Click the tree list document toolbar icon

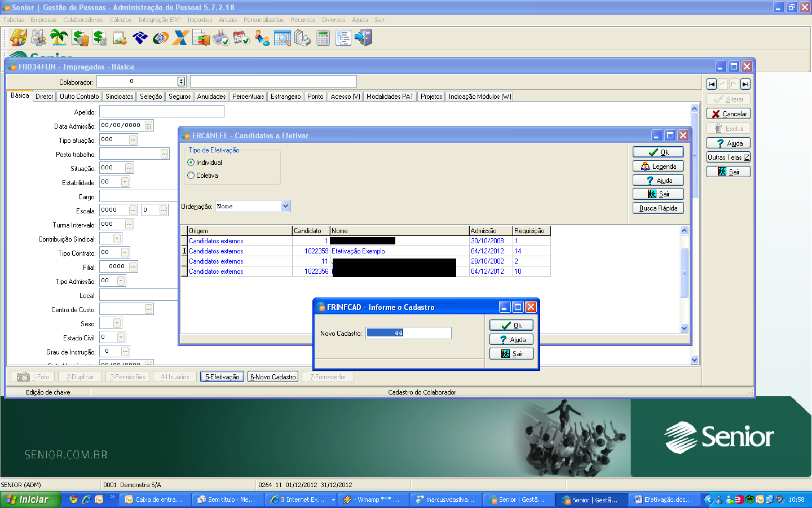tap(343, 38)
